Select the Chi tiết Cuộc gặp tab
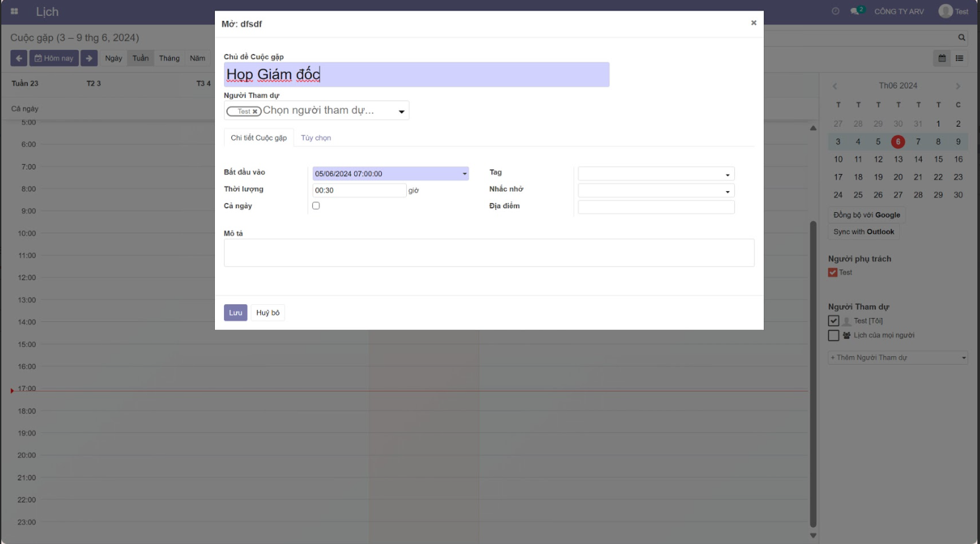 click(x=258, y=138)
